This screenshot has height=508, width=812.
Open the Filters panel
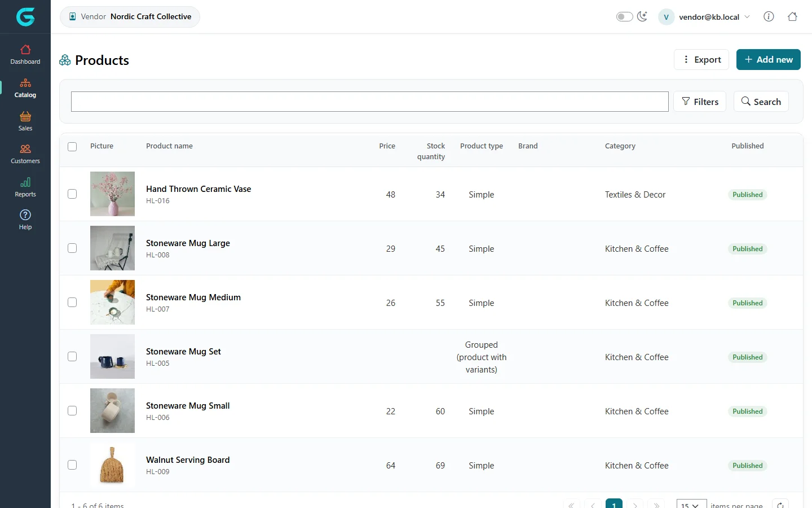tap(700, 102)
